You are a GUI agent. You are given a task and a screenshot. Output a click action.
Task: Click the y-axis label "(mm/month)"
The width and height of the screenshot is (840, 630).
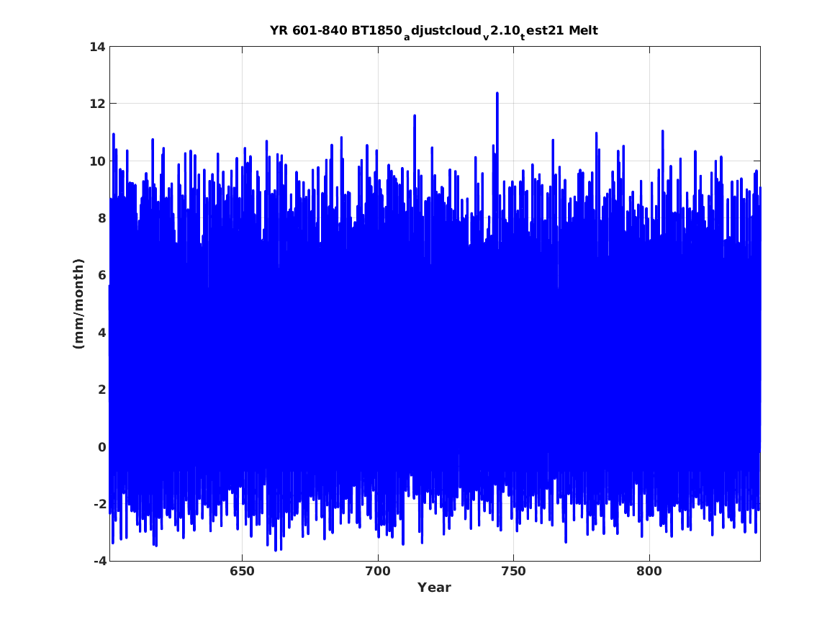(78, 304)
